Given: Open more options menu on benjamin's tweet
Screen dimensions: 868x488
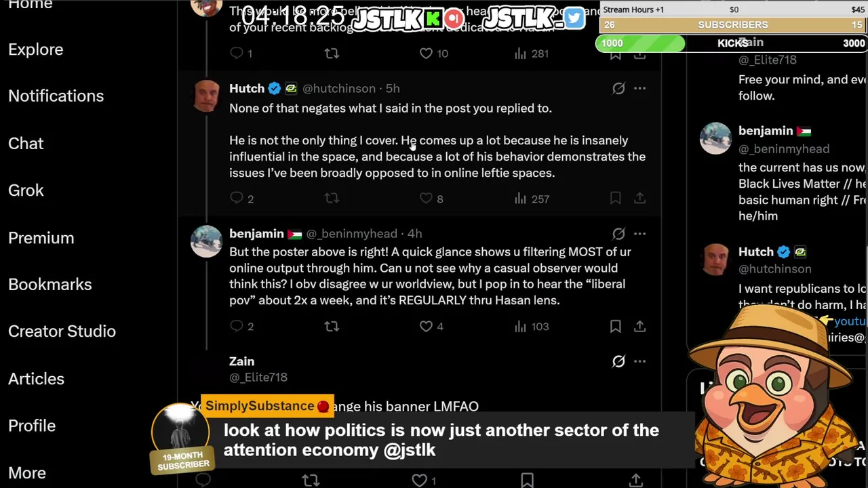Looking at the screenshot, I should point(639,234).
